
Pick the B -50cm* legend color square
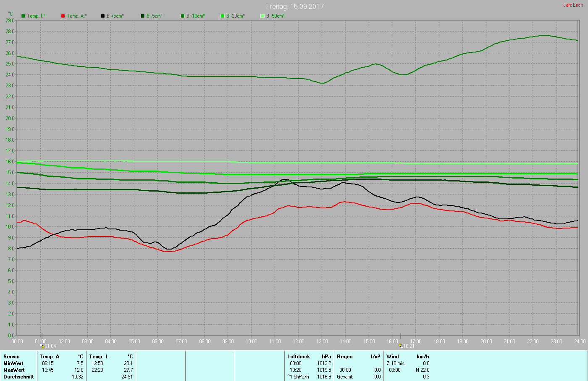(x=262, y=16)
